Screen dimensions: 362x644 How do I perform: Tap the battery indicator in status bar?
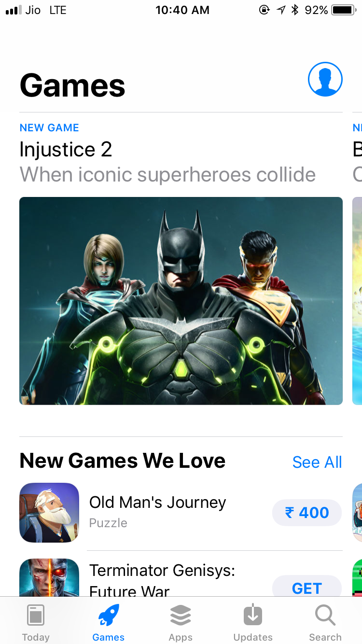coord(344,10)
